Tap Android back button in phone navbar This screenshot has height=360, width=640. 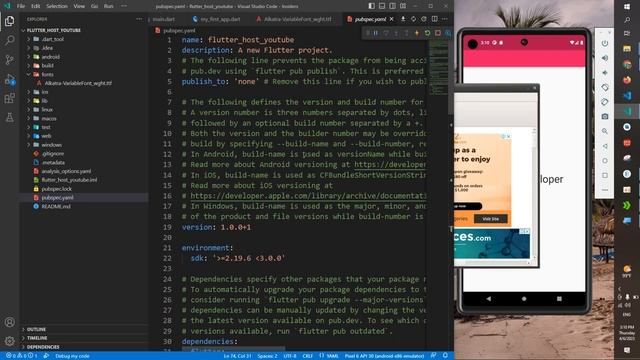489,299
